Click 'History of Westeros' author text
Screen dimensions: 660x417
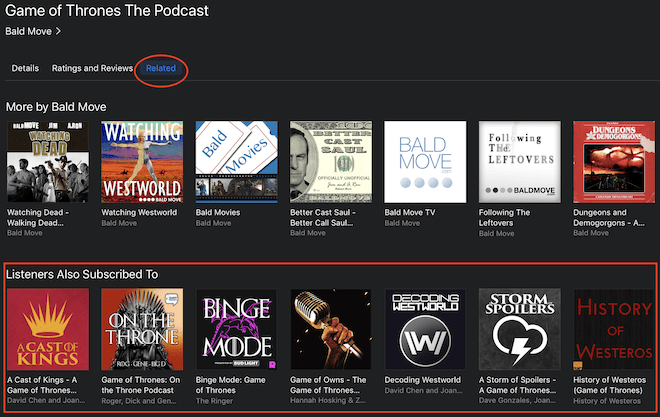[607, 401]
